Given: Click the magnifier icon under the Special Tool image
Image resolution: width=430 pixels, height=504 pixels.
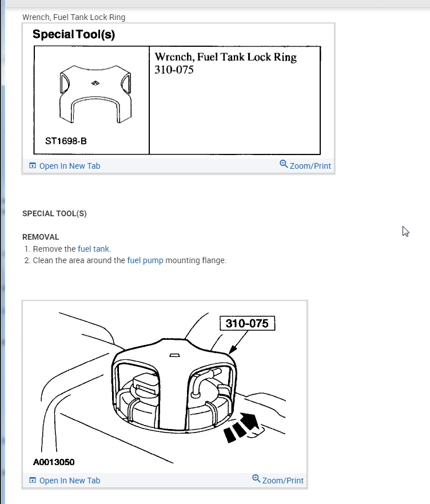Looking at the screenshot, I should (x=284, y=164).
